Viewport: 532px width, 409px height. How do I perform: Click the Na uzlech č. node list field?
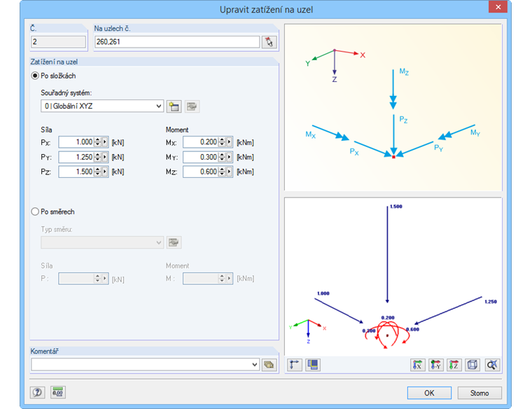177,42
